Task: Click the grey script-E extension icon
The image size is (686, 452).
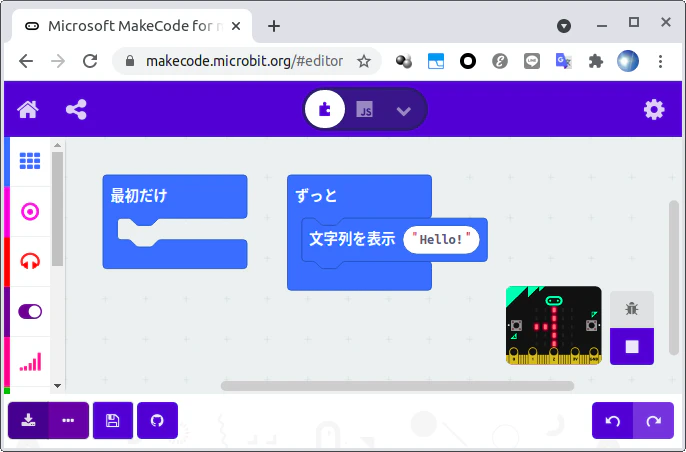Action: (500, 61)
